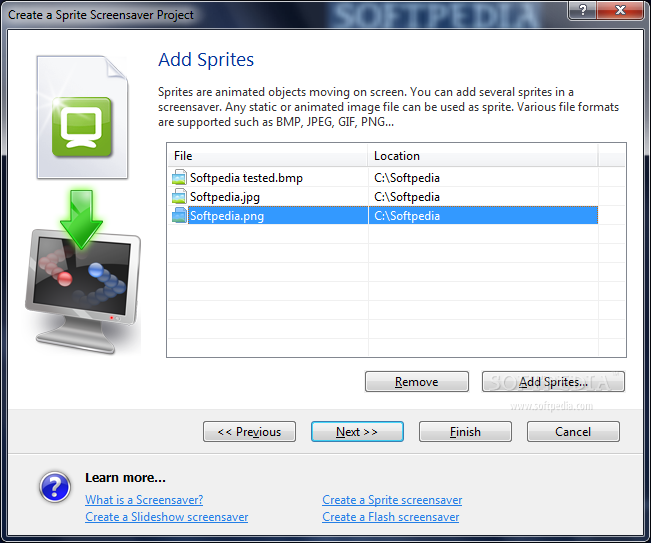The width and height of the screenshot is (651, 543).
Task: Click the blue question mark help icon
Action: pyautogui.click(x=55, y=487)
